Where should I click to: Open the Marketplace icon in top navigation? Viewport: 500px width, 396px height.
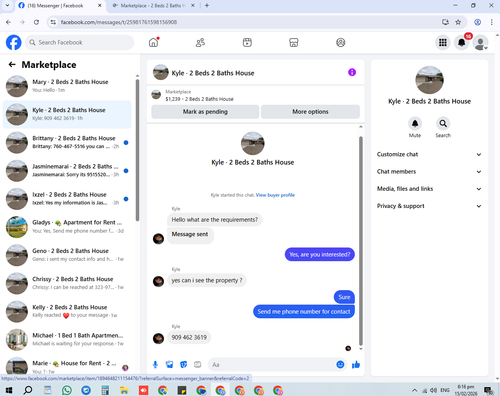coord(294,43)
